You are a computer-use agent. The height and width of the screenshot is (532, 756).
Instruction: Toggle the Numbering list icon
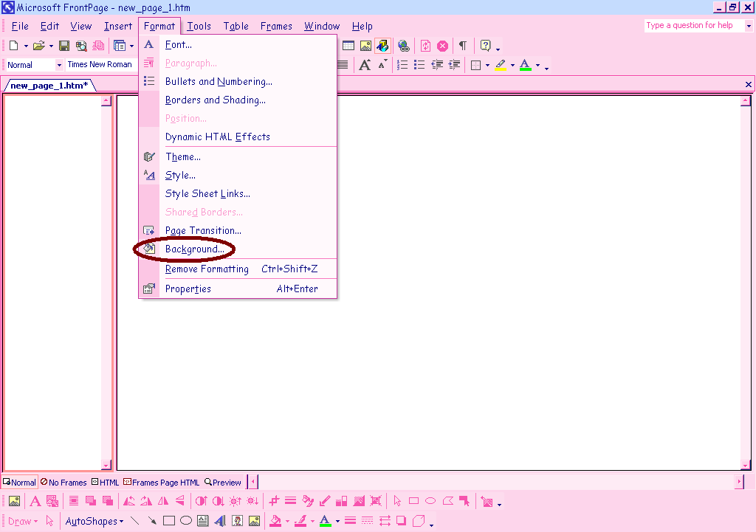[402, 65]
